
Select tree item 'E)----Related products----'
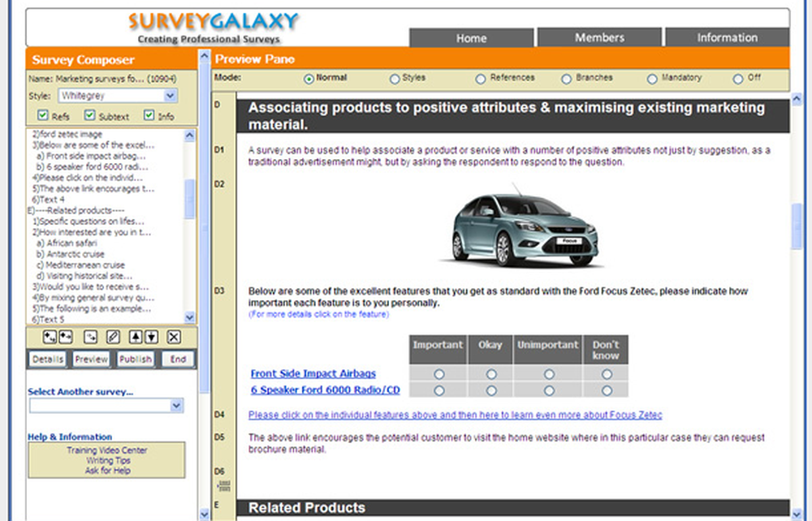point(76,210)
